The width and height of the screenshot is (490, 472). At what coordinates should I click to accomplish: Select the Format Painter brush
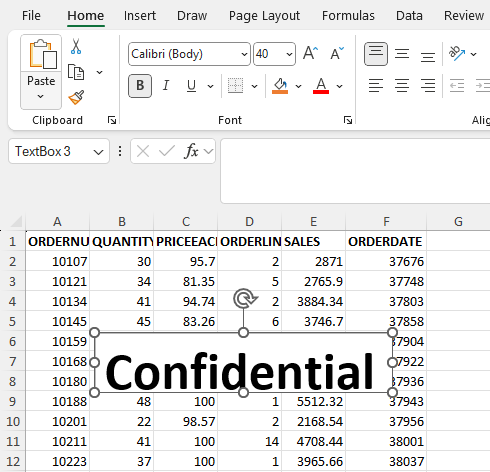click(x=76, y=97)
